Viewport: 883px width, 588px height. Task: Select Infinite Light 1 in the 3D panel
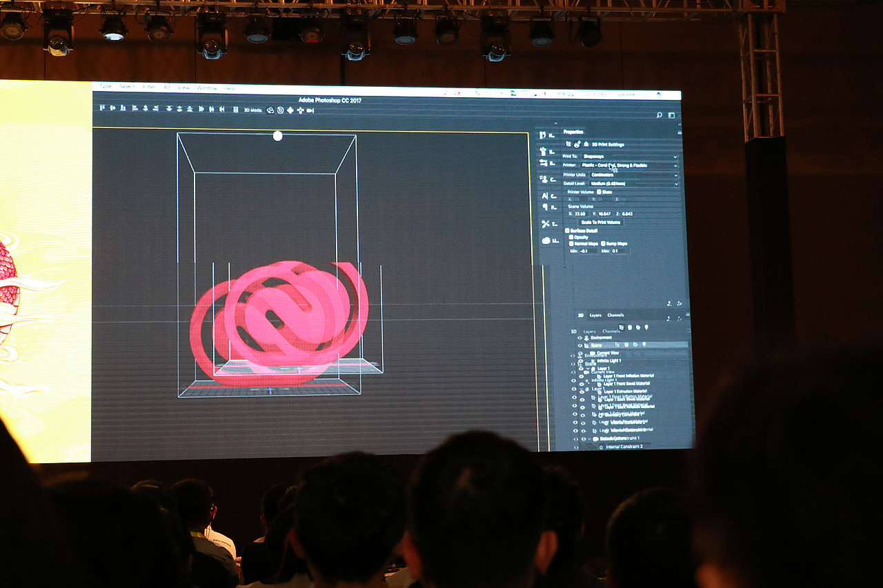[608, 361]
